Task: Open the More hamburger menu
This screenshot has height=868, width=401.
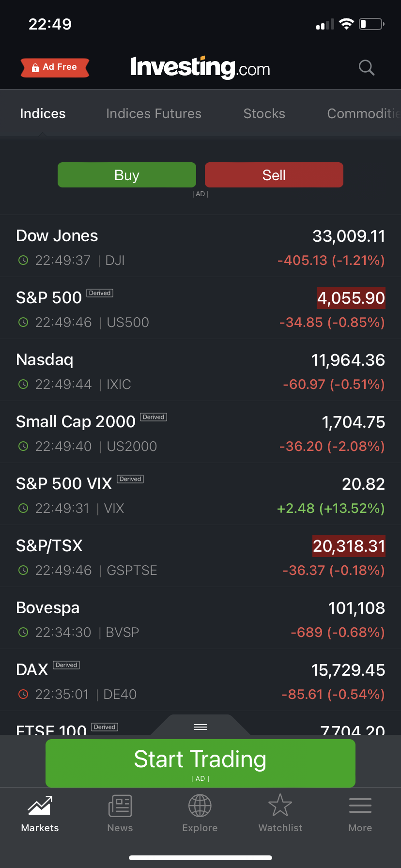Action: click(x=360, y=806)
